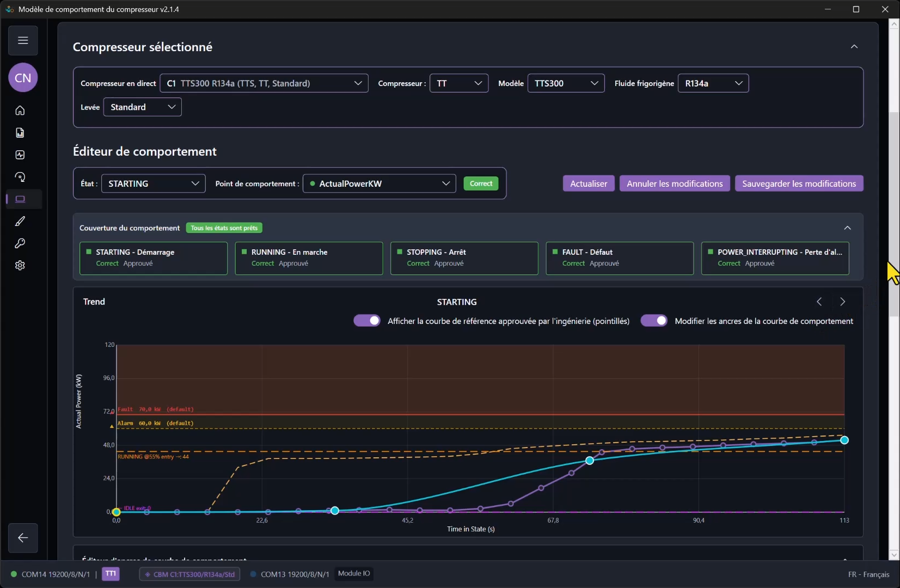Select the cyan anchor near 34 seconds
The image size is (900, 588).
click(335, 510)
